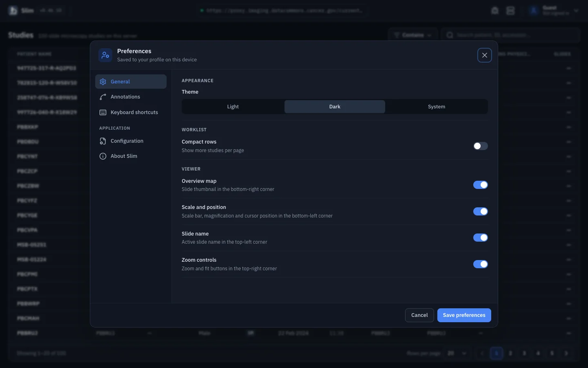
Task: Click the Keyboard shortcuts keyboard icon
Action: pyautogui.click(x=103, y=112)
